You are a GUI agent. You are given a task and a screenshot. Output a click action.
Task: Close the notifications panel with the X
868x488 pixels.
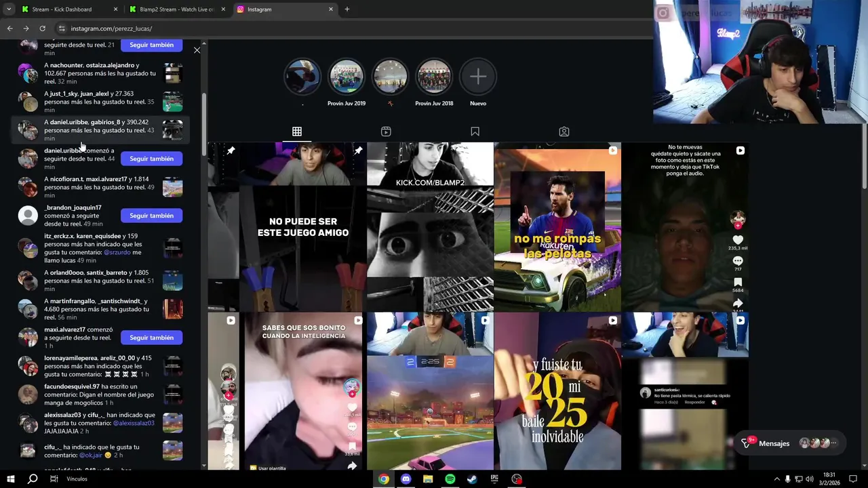(x=197, y=50)
